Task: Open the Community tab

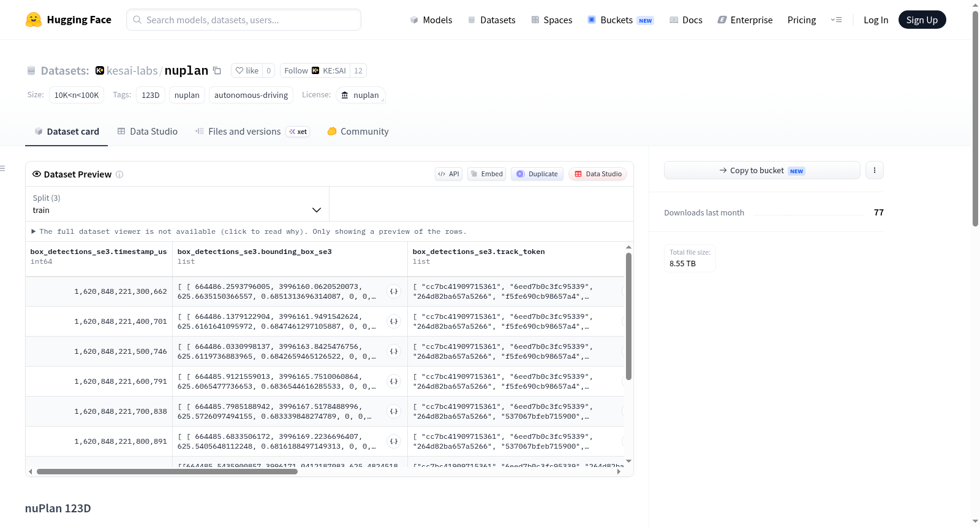Action: (x=358, y=132)
